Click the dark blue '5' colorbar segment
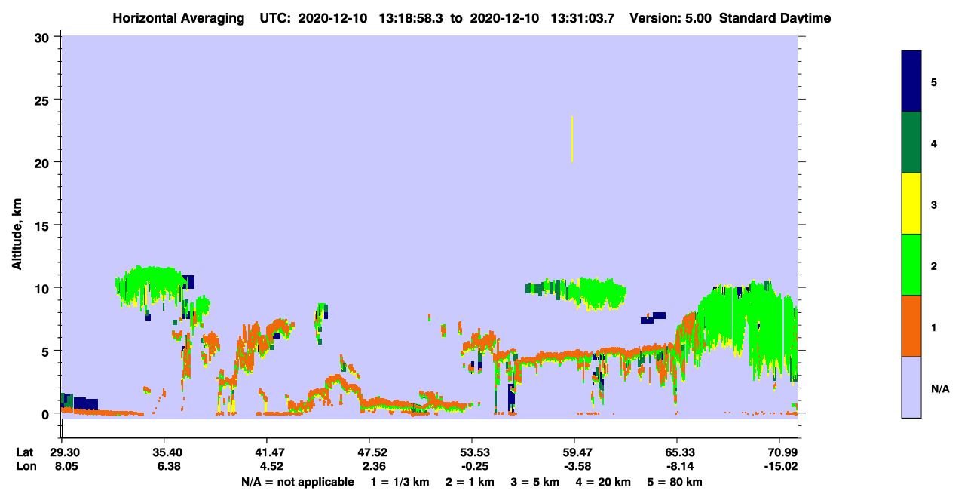The height and width of the screenshot is (503, 980). pyautogui.click(x=911, y=81)
